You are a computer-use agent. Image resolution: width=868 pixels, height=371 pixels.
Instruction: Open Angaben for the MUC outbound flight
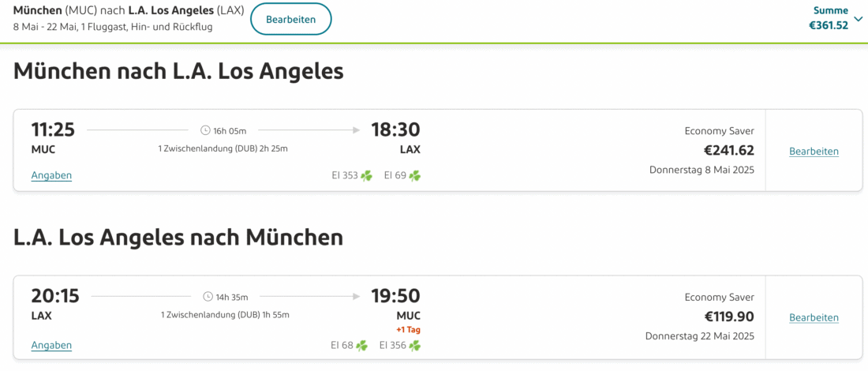pyautogui.click(x=51, y=175)
